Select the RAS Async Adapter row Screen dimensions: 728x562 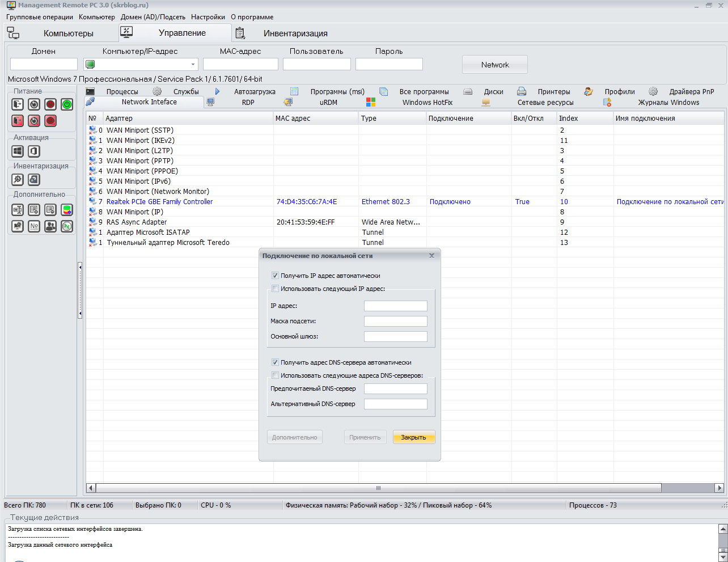click(405, 222)
